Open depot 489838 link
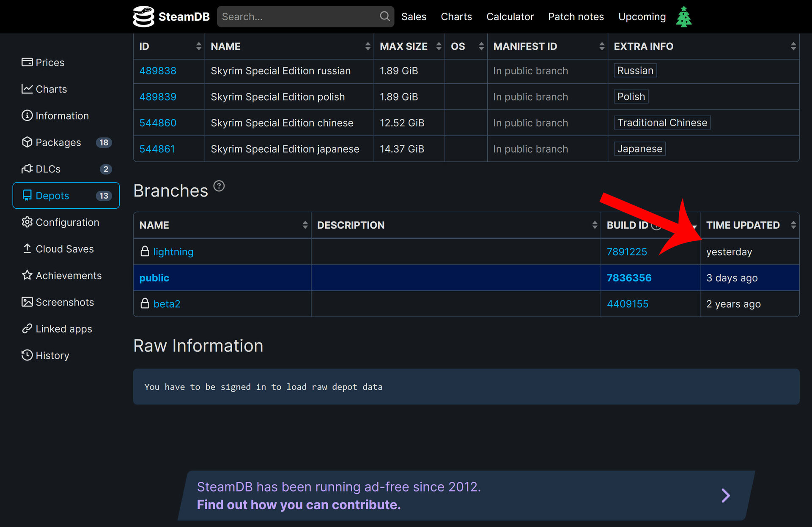Viewport: 812px width, 527px height. pyautogui.click(x=158, y=71)
